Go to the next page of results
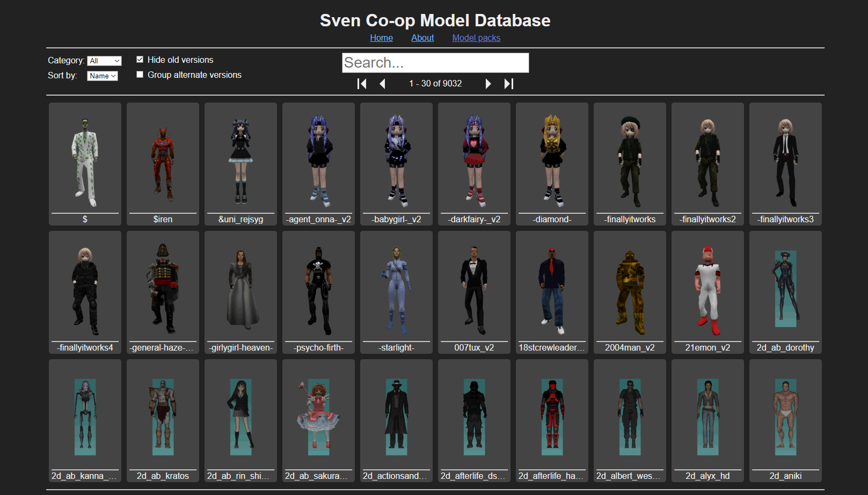 pos(488,84)
